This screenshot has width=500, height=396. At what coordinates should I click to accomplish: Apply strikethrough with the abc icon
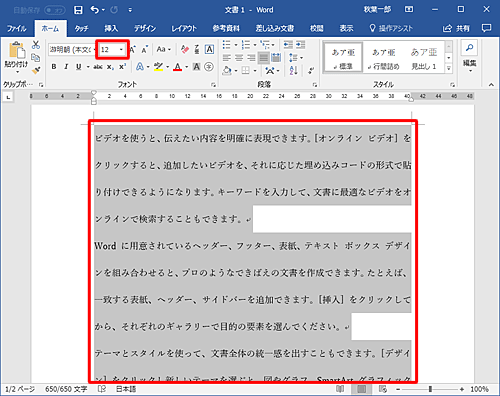[98, 67]
